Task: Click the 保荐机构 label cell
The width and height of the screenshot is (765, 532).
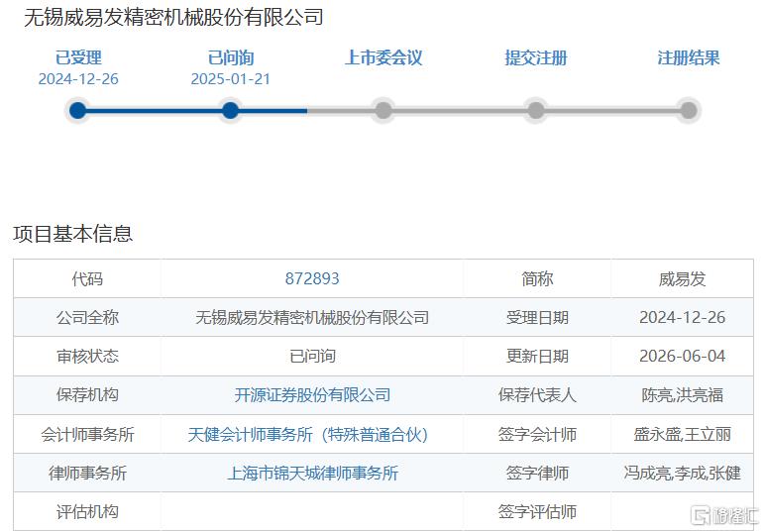Action: [87, 395]
